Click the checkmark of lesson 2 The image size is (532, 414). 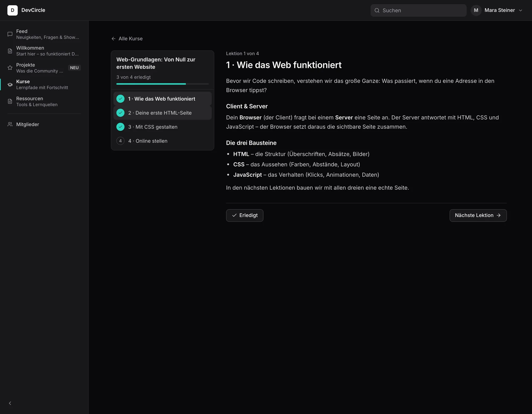[x=120, y=113]
